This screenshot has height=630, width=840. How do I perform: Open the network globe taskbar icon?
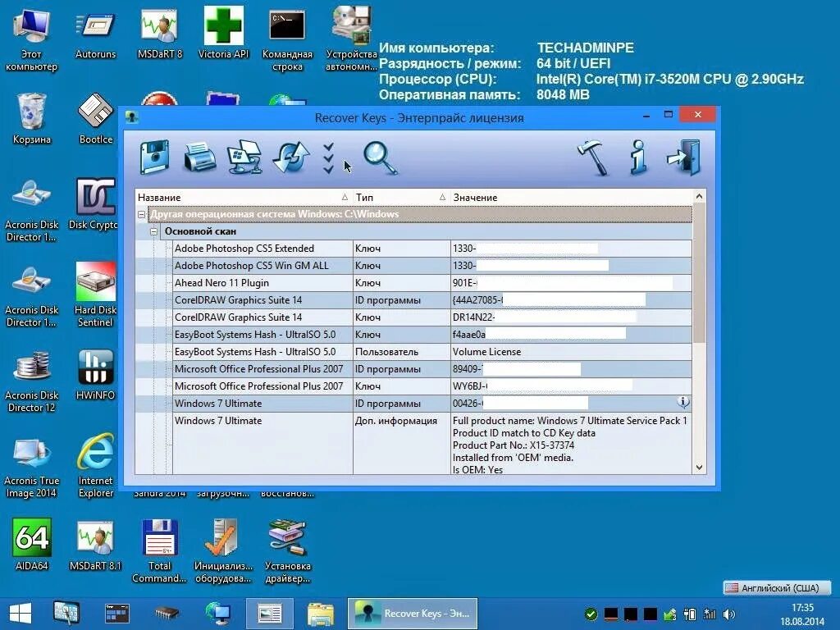(218, 614)
